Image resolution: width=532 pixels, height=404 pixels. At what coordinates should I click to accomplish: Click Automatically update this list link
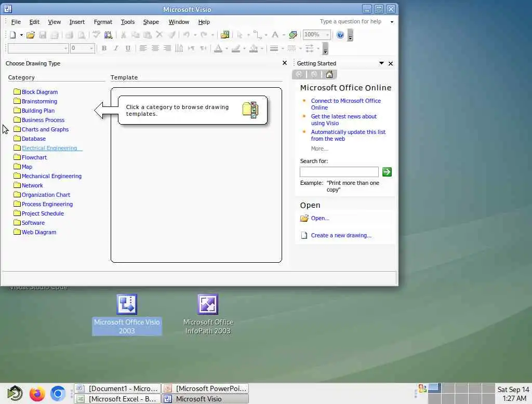click(348, 136)
